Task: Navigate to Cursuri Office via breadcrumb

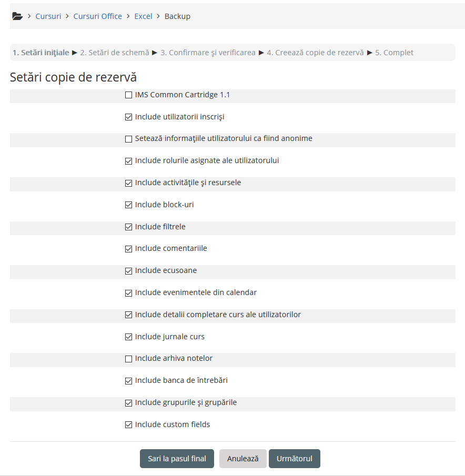Action: pyautogui.click(x=97, y=16)
